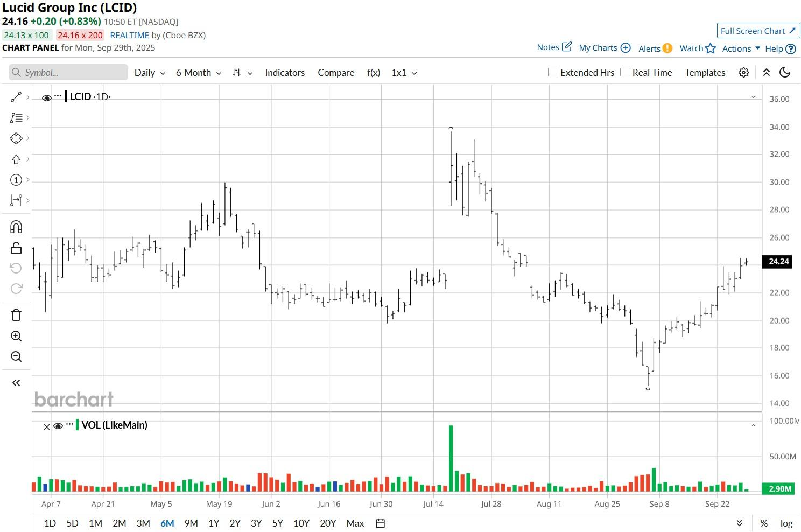Click the Full Screen Chart button
Image resolution: width=801 pixels, height=532 pixels.
(758, 31)
